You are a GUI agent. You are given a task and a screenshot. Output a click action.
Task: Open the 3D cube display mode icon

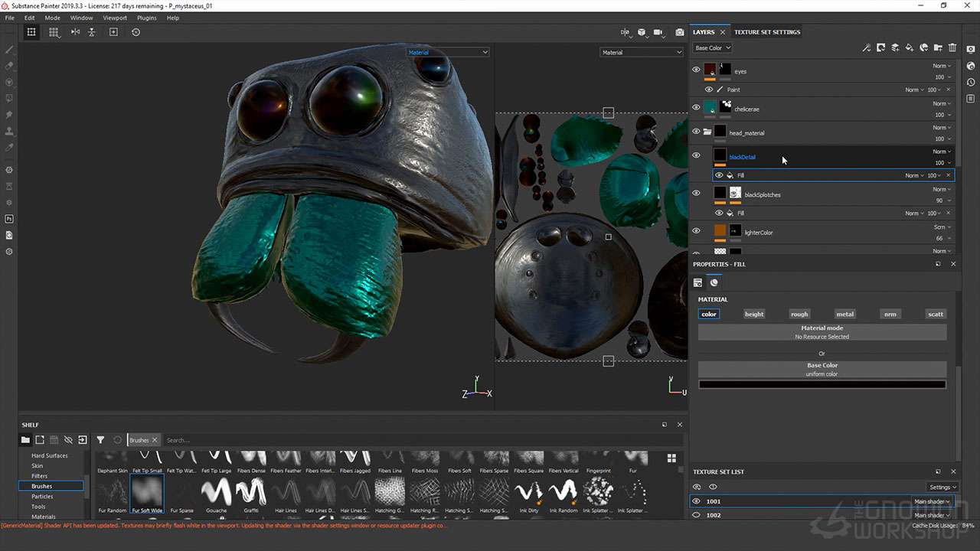point(642,32)
